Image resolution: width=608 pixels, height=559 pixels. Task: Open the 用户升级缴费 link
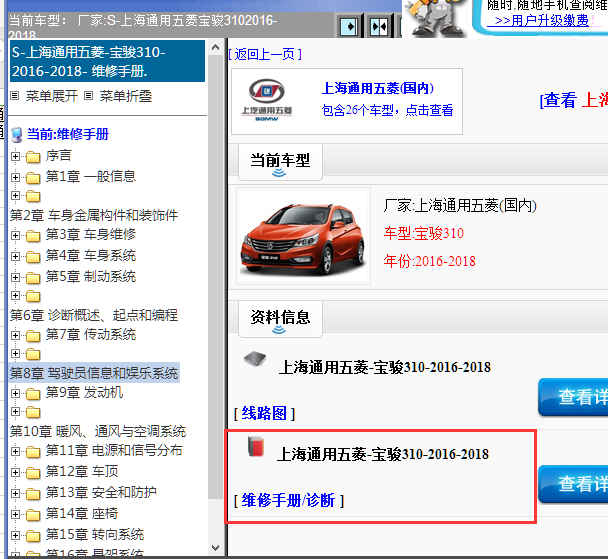[542, 21]
